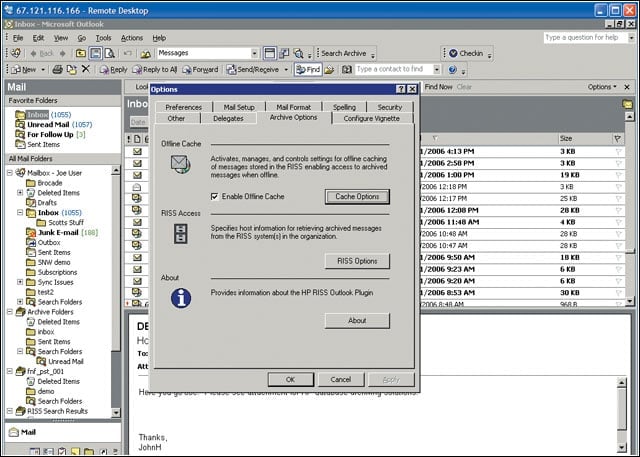Click the Back navigation arrow
Viewport: 640px width, 457px height.
coord(42,53)
